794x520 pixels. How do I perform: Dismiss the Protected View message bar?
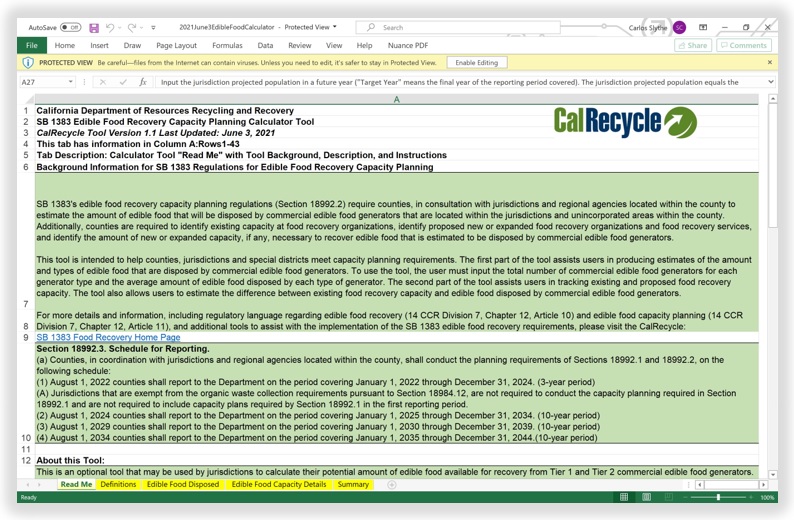pos(770,62)
